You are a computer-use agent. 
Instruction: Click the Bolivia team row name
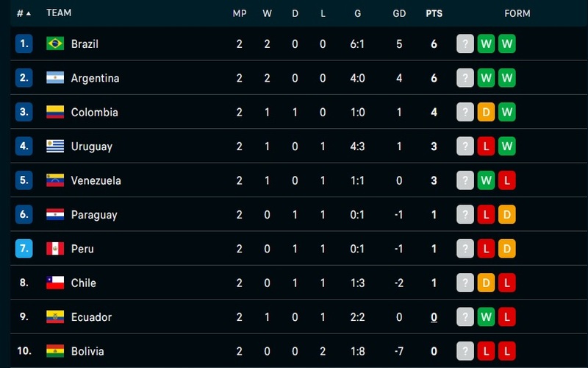(x=87, y=352)
